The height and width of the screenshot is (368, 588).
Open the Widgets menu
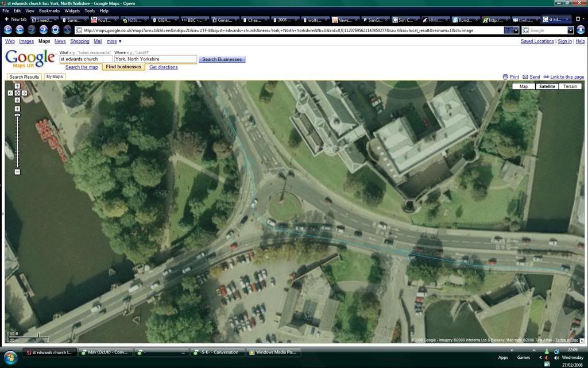click(x=72, y=11)
